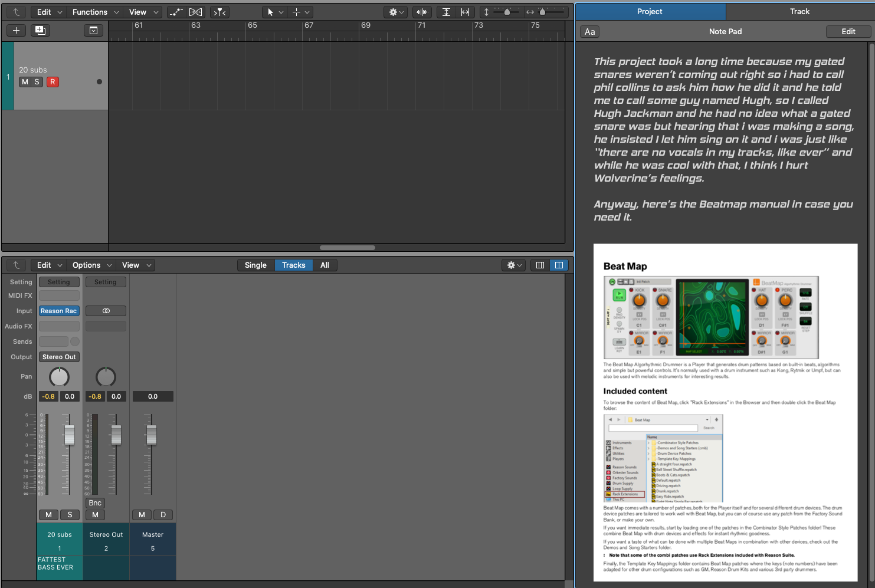This screenshot has width=875, height=588.
Task: Solo the 20 subs mixer strip
Action: [70, 515]
